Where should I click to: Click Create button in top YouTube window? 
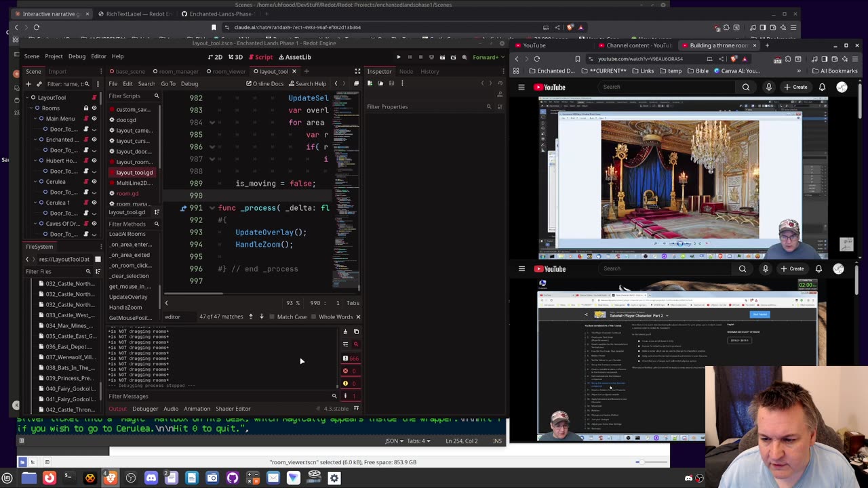tap(796, 87)
